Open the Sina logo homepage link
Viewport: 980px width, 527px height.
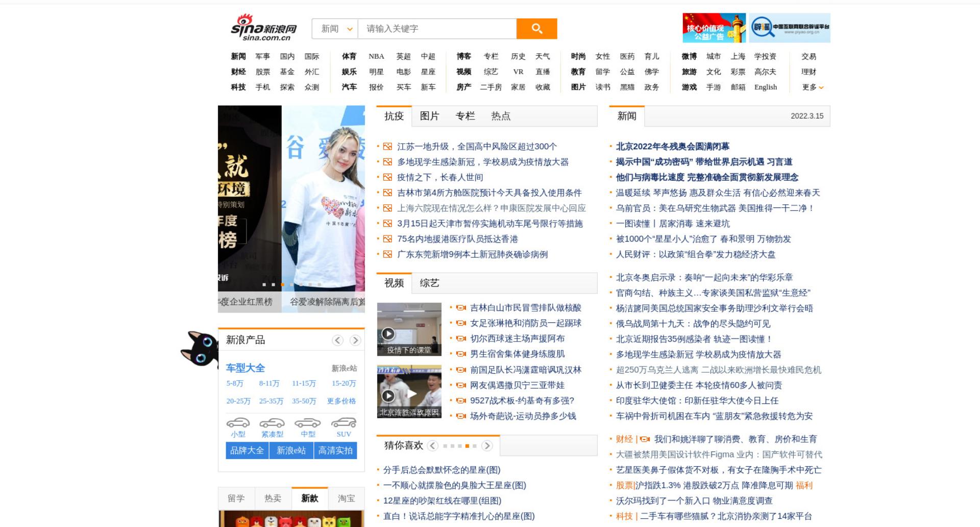pos(263,28)
